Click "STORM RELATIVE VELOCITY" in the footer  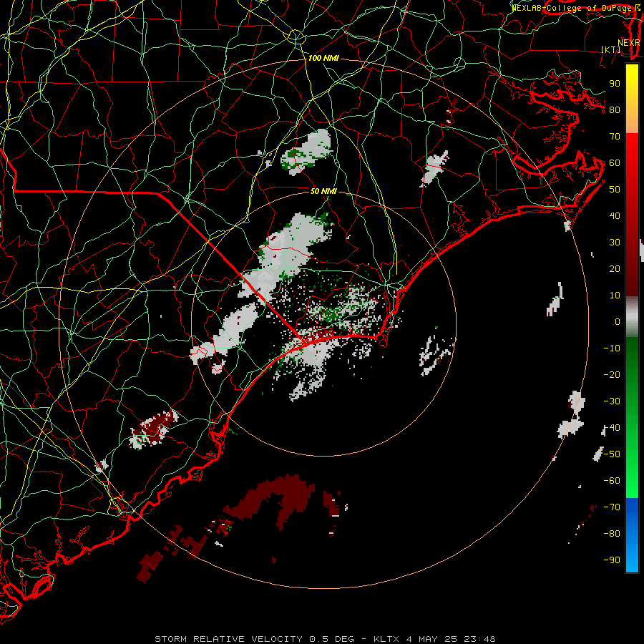pos(228,639)
